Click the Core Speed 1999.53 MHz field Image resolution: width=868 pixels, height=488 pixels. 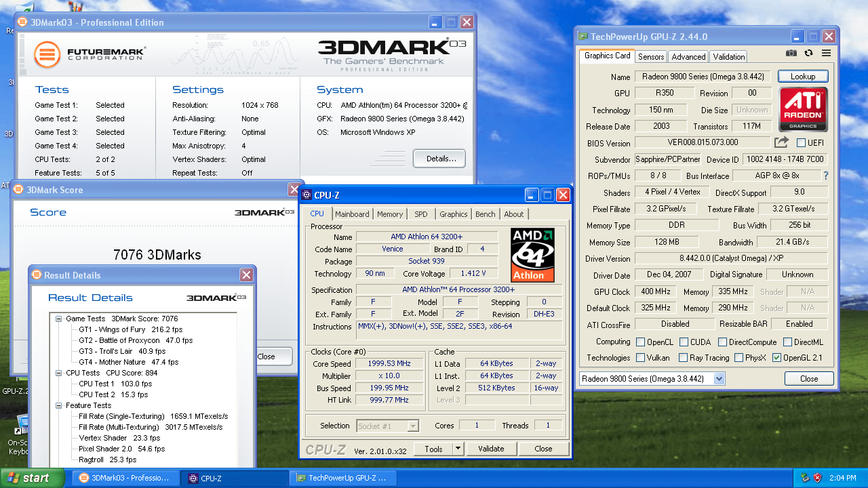pyautogui.click(x=388, y=363)
